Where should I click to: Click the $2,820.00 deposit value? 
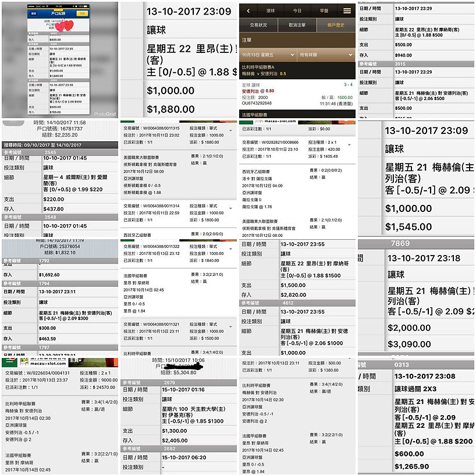click(293, 295)
